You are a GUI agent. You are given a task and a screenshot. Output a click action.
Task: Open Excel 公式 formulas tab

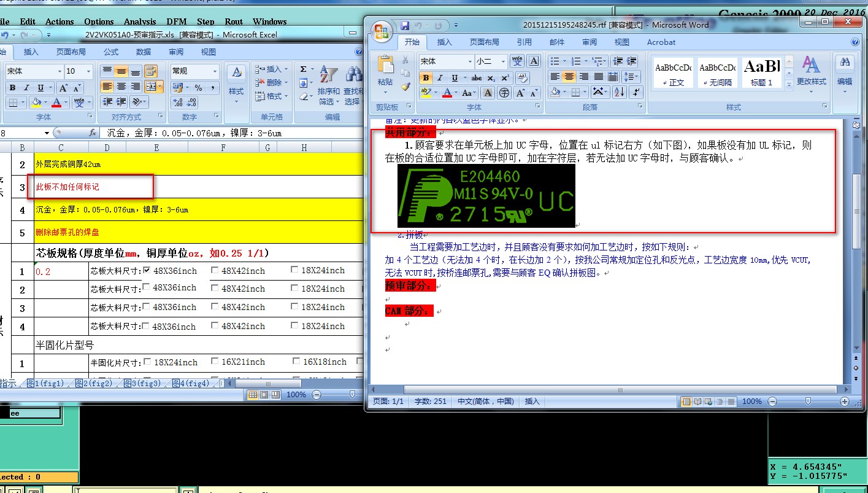[x=111, y=52]
